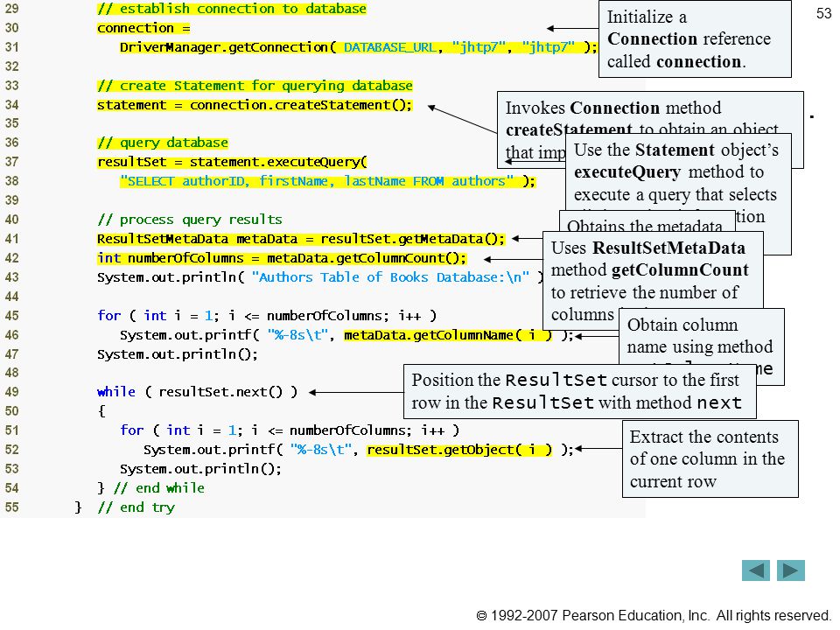Click the comment "// create Statement for querying database"
This screenshot has height=630, width=840.
[255, 86]
